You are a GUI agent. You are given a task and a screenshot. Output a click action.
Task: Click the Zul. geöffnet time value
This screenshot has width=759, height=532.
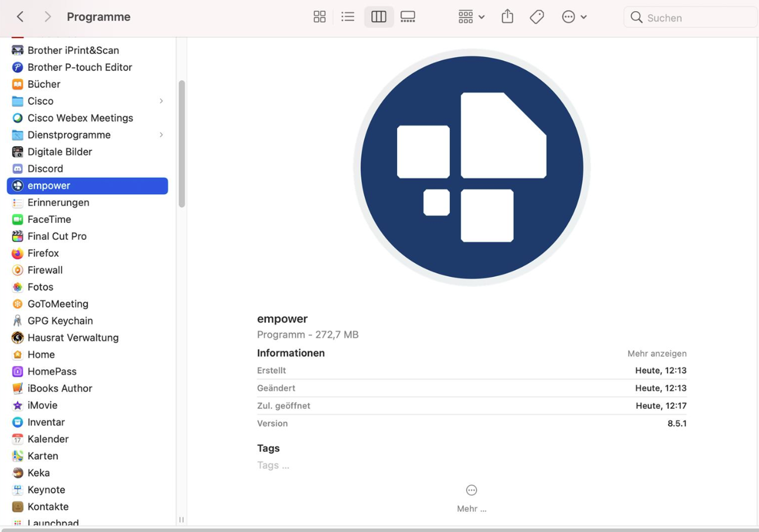pos(661,406)
